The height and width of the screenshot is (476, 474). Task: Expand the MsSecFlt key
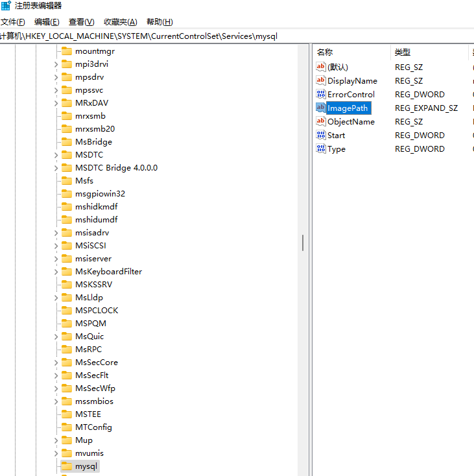click(56, 375)
